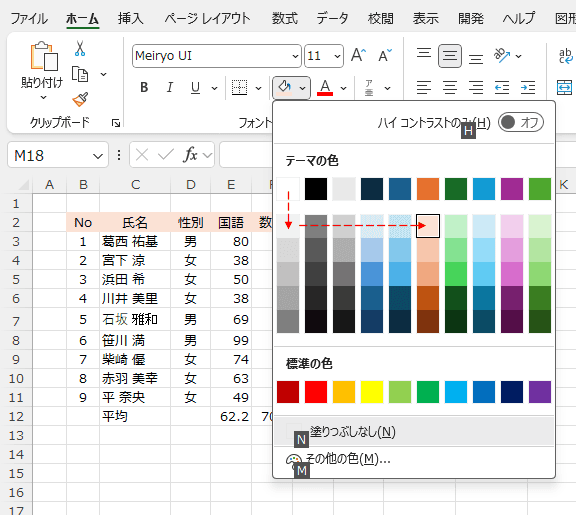
Task: Switch to the 挿入 tab
Action: tap(130, 18)
